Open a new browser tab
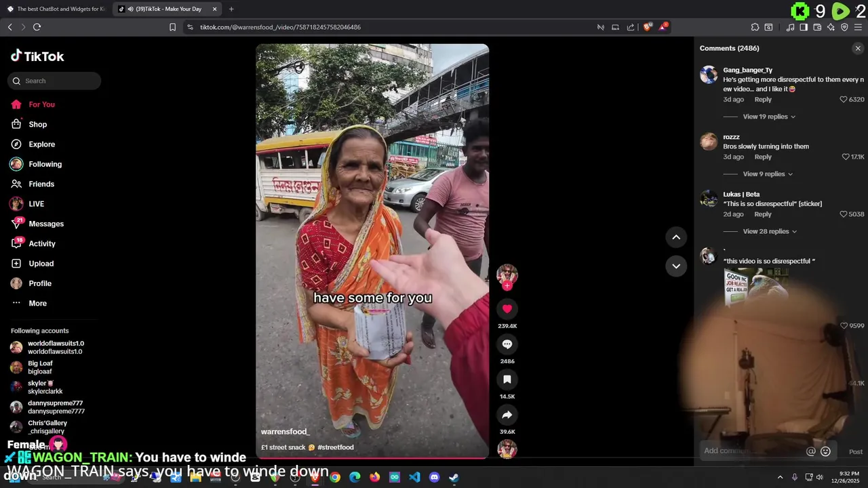Viewport: 868px width, 488px height. [x=231, y=9]
